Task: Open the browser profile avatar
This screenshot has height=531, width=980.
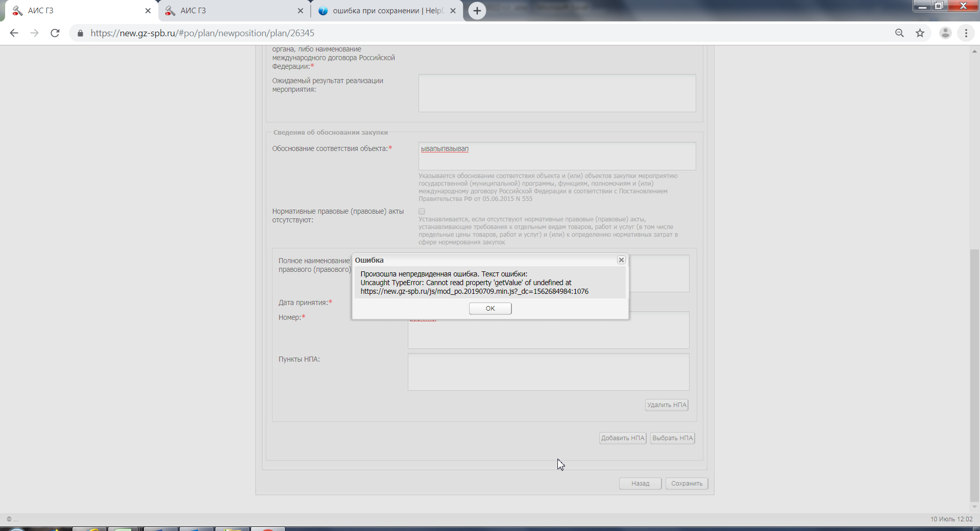Action: click(x=945, y=33)
